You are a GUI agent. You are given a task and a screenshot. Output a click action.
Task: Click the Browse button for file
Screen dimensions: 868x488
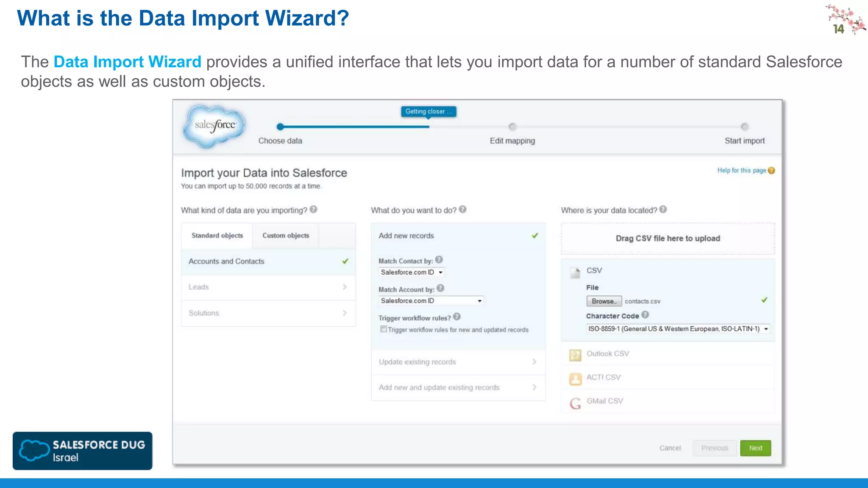[604, 301]
